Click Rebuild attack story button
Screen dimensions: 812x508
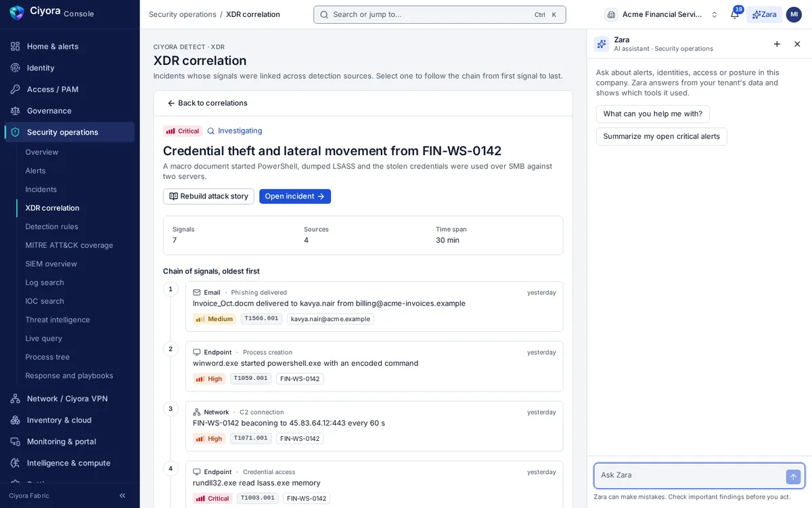[x=208, y=196]
